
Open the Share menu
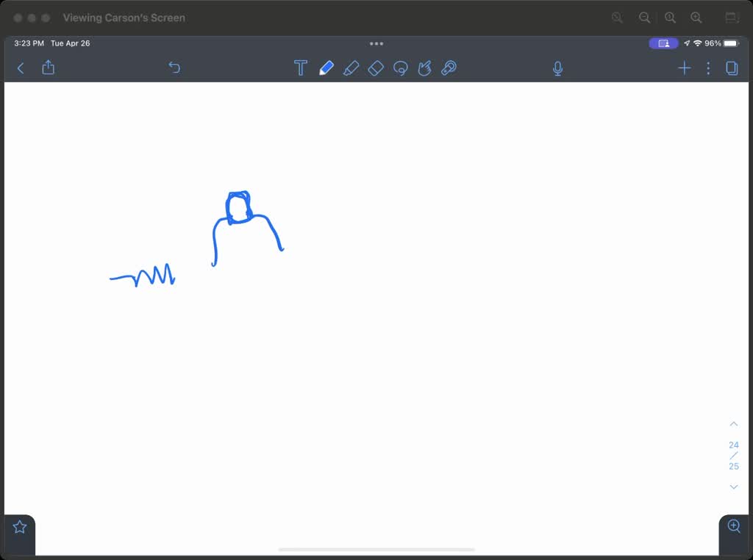point(49,68)
